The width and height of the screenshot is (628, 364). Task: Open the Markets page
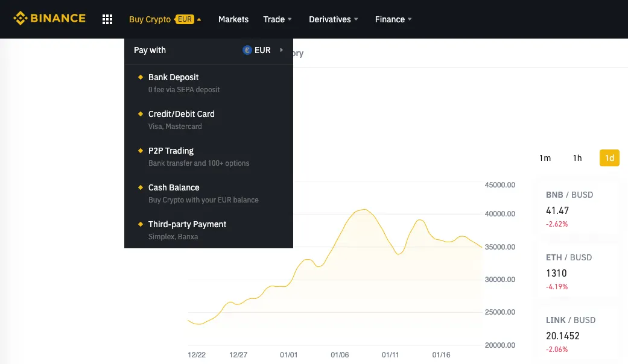(x=233, y=19)
